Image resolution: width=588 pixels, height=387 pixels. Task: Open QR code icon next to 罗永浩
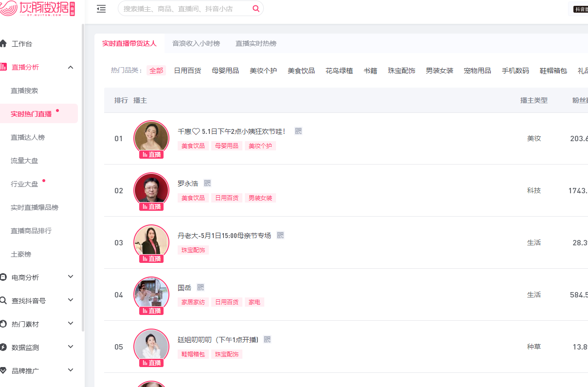[x=208, y=183]
